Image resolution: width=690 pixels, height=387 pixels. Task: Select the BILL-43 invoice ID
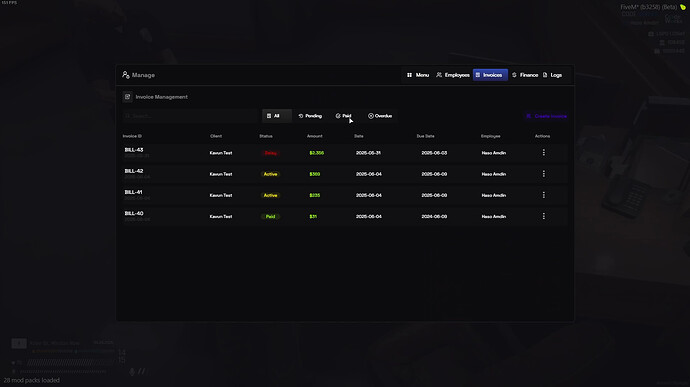click(134, 150)
